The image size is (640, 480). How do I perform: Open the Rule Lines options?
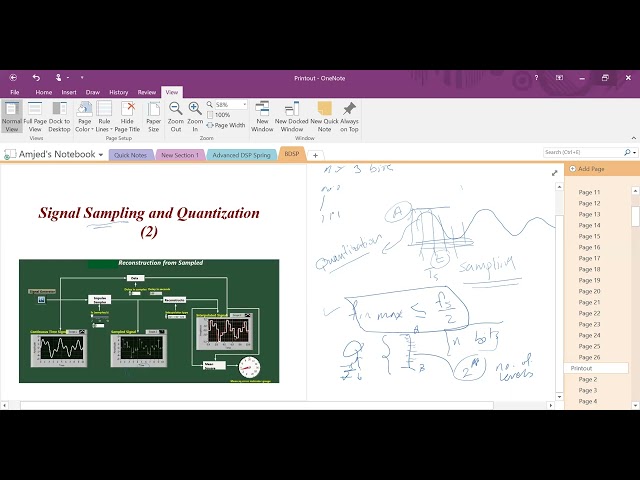click(104, 117)
